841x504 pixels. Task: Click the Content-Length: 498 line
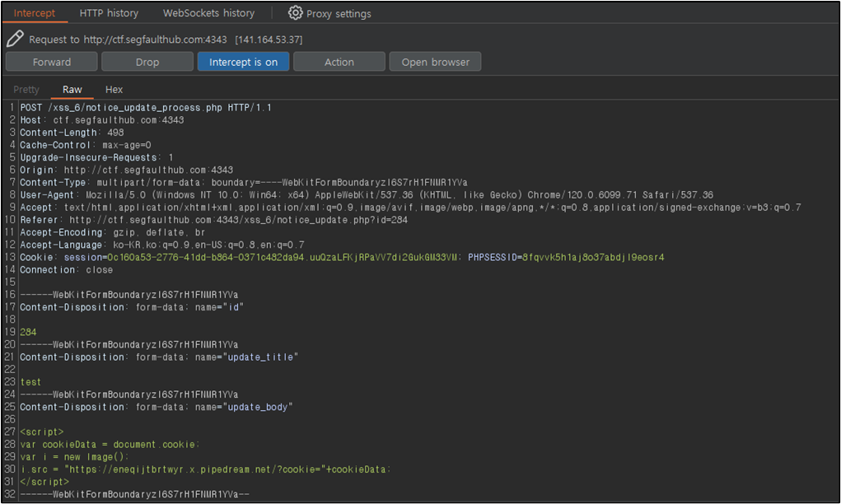tap(72, 133)
